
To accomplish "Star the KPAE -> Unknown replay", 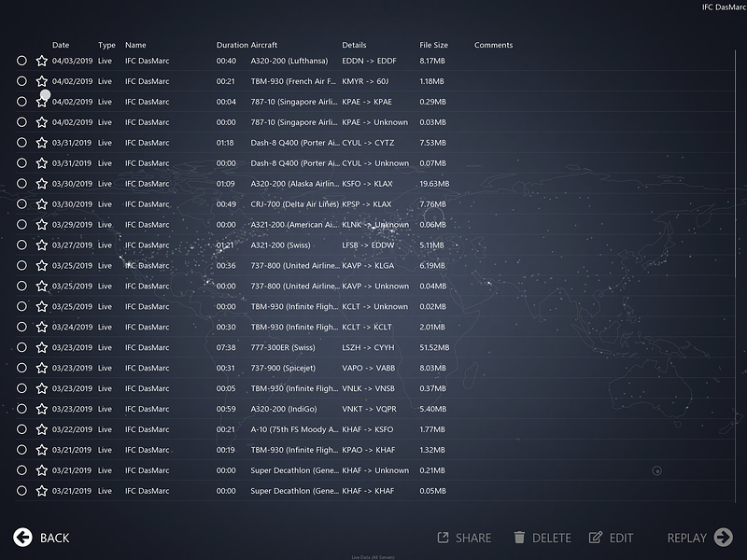I will pos(42,122).
